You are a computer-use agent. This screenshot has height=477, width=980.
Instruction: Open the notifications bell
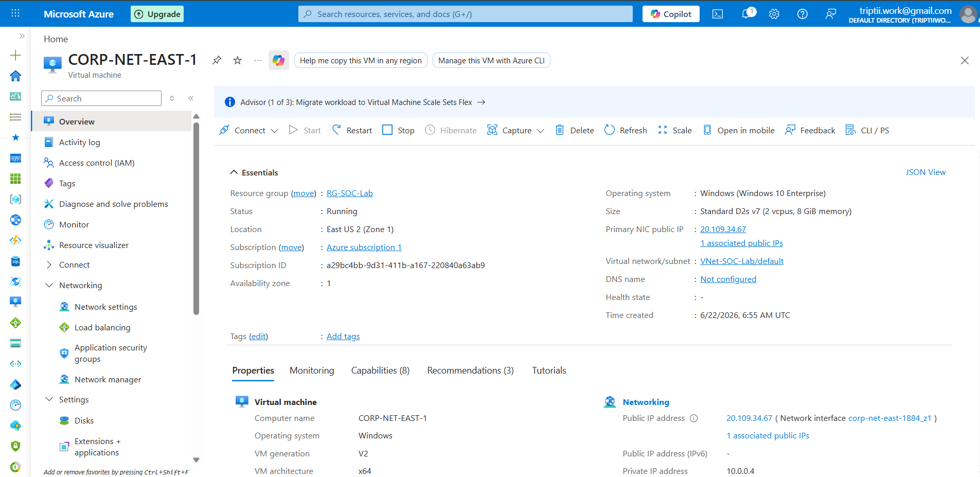coord(747,13)
